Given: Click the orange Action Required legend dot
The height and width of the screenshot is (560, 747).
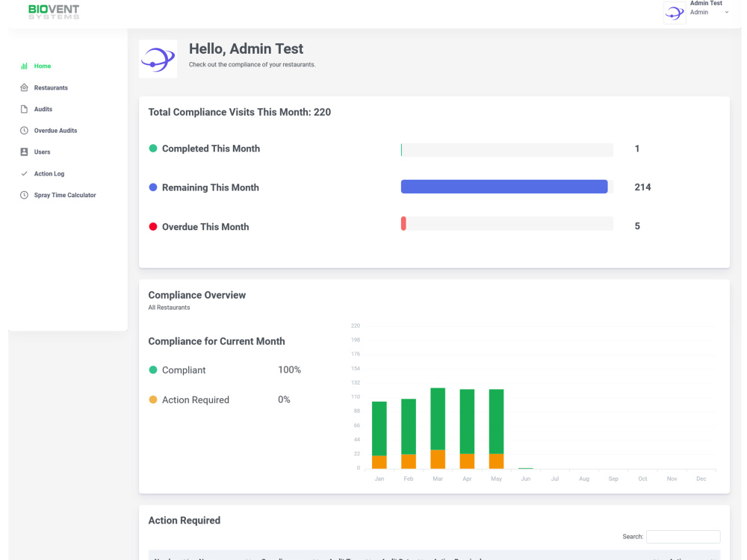Looking at the screenshot, I should 153,399.
